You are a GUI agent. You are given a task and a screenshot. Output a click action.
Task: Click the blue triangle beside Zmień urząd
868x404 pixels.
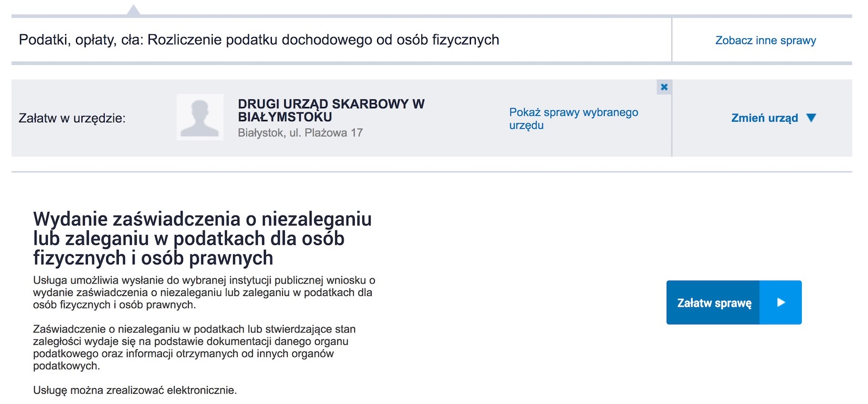pyautogui.click(x=811, y=118)
